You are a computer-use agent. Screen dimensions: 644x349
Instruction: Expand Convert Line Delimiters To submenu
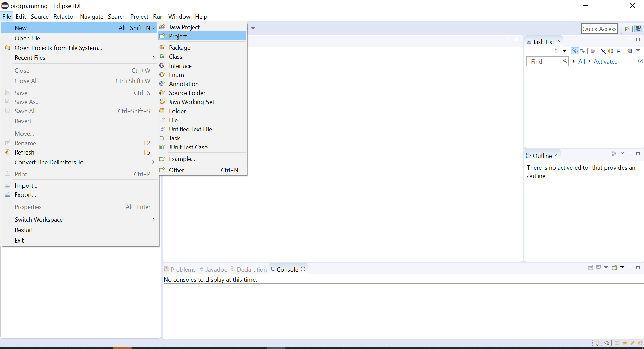pos(80,162)
